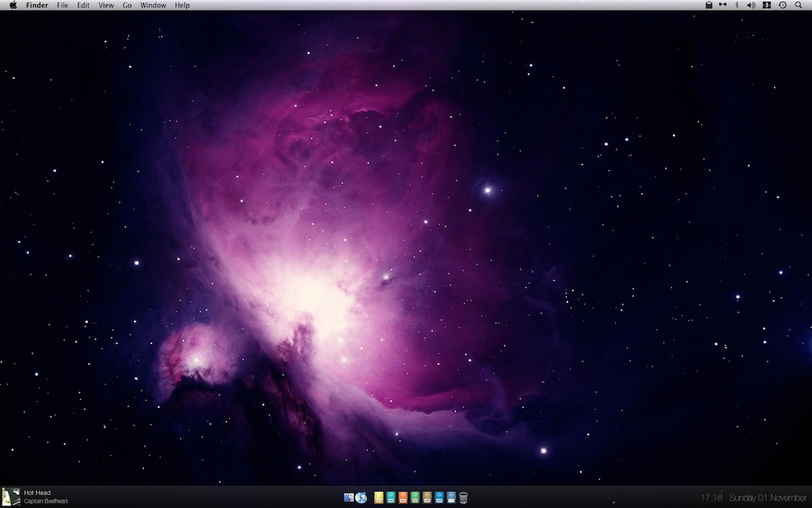Click the teal stack icon in dock
Viewport: 812px width, 508px height.
pos(391,498)
